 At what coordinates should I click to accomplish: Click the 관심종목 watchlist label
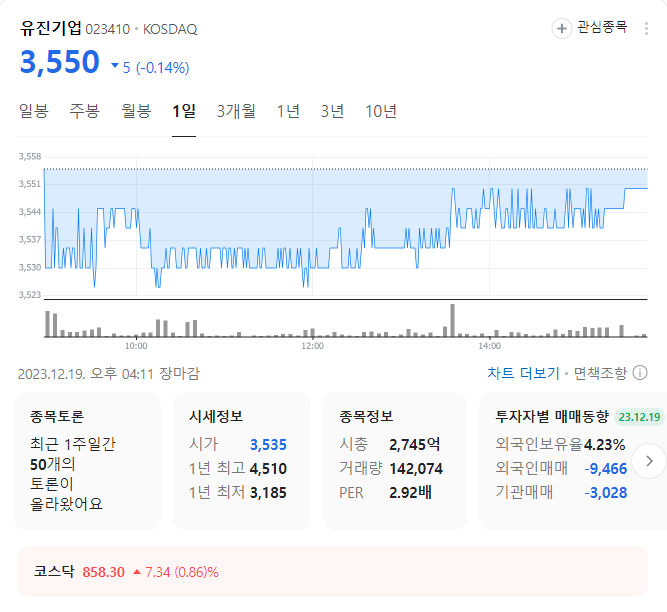click(602, 27)
